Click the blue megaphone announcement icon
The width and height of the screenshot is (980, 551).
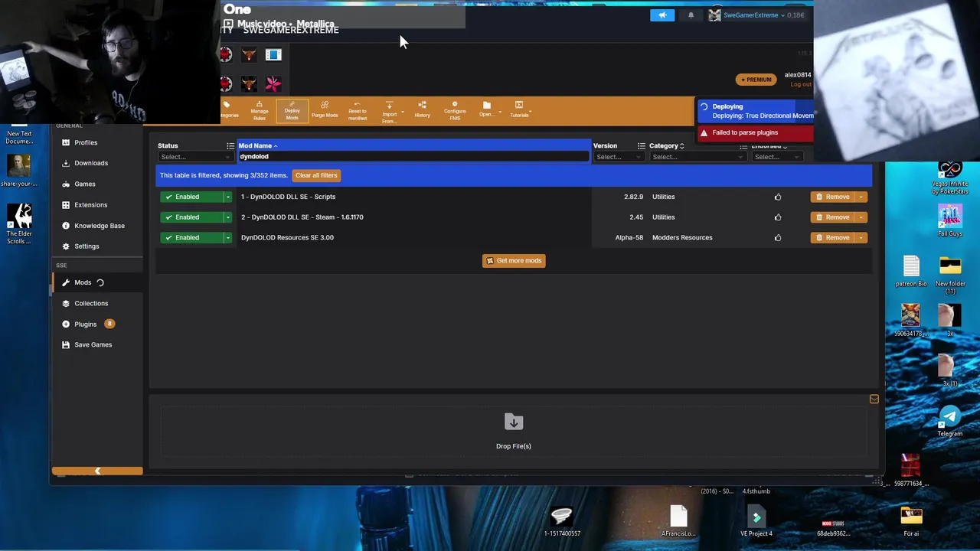click(x=662, y=15)
